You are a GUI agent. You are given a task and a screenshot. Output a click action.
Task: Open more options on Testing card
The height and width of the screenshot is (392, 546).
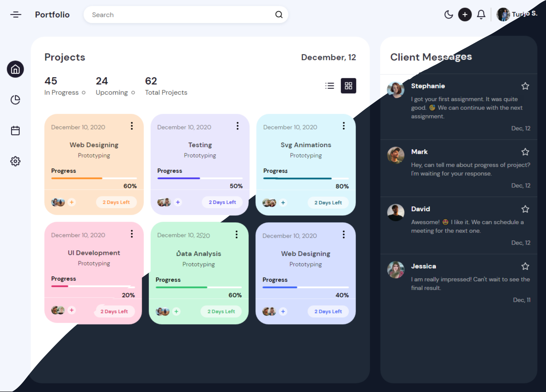(238, 126)
